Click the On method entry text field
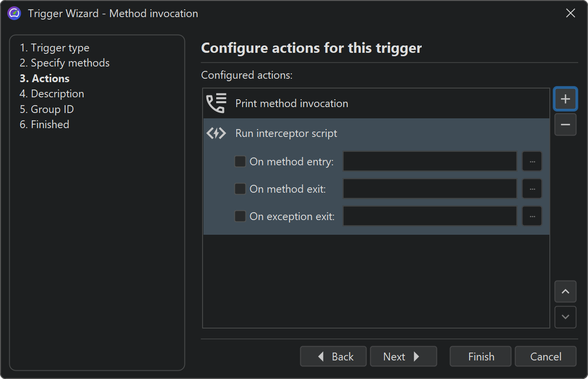Screen dimensions: 588x379 pos(430,161)
